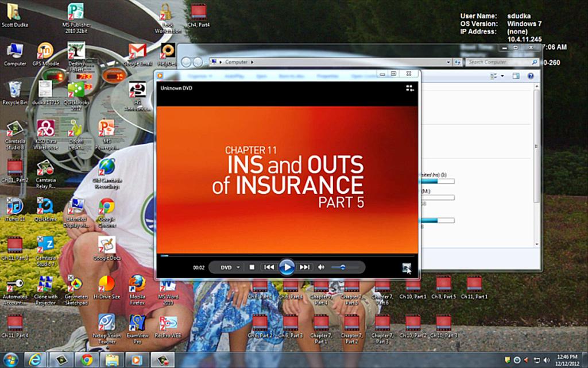Select the Netop Vision Teacher icon
Screen dimensions: 588x368
[x=106, y=329]
